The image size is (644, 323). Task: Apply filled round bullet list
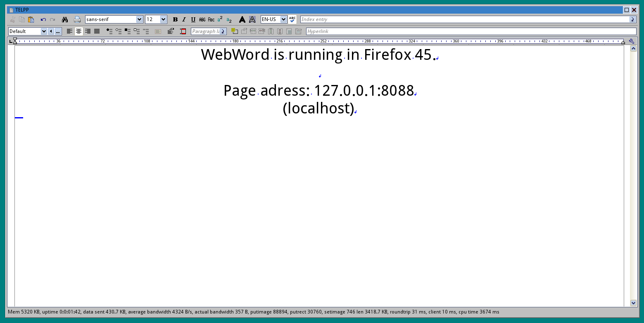pyautogui.click(x=109, y=31)
